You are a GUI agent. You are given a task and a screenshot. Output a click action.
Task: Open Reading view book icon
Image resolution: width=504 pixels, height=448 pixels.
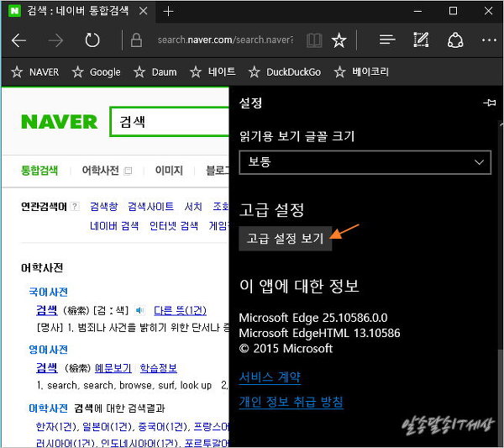[x=313, y=40]
